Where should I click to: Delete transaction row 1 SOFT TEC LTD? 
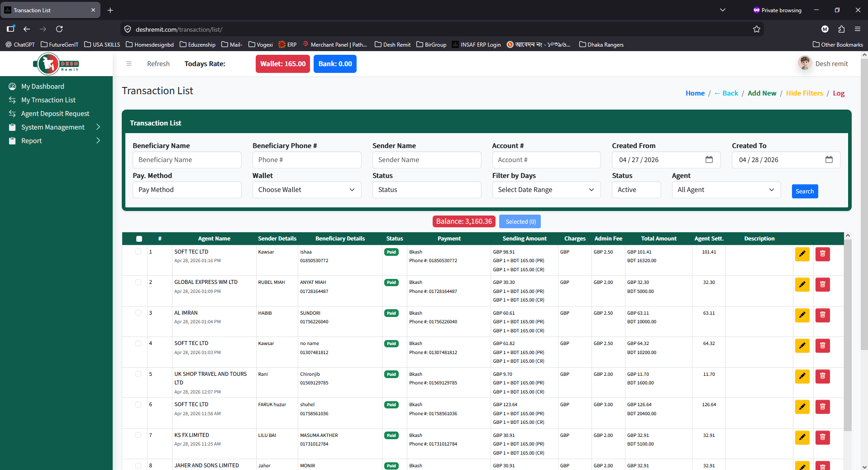coord(822,254)
